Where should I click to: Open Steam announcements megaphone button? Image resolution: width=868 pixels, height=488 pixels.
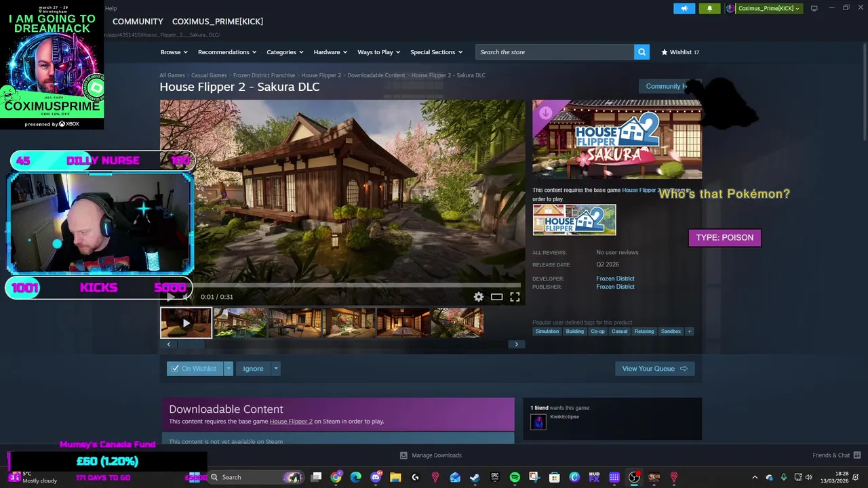[x=684, y=8]
